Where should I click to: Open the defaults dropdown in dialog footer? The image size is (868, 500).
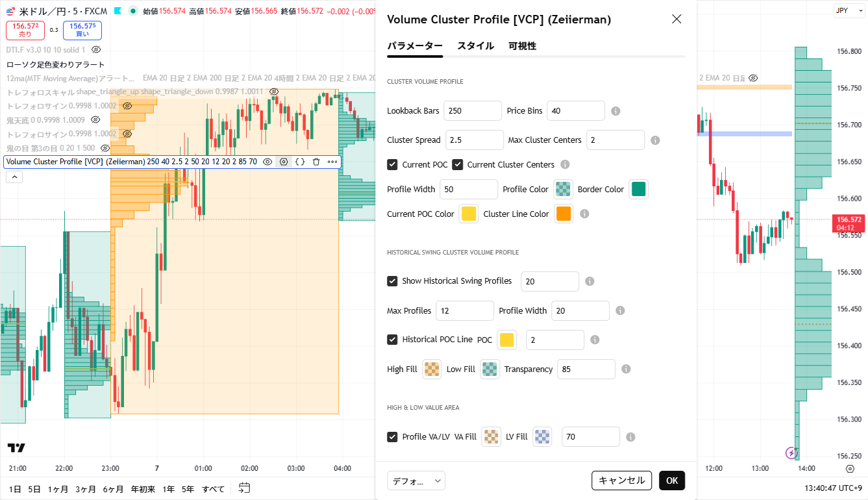pyautogui.click(x=416, y=481)
